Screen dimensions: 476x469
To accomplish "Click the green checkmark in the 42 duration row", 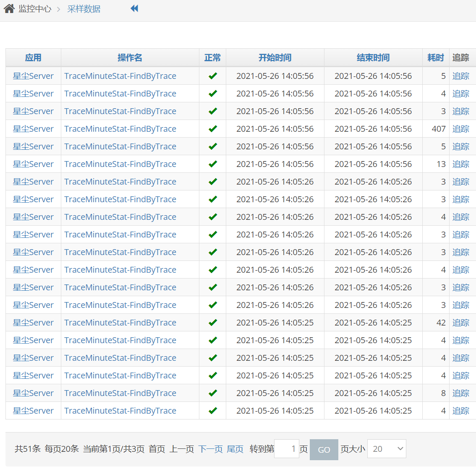I will pyautogui.click(x=213, y=323).
